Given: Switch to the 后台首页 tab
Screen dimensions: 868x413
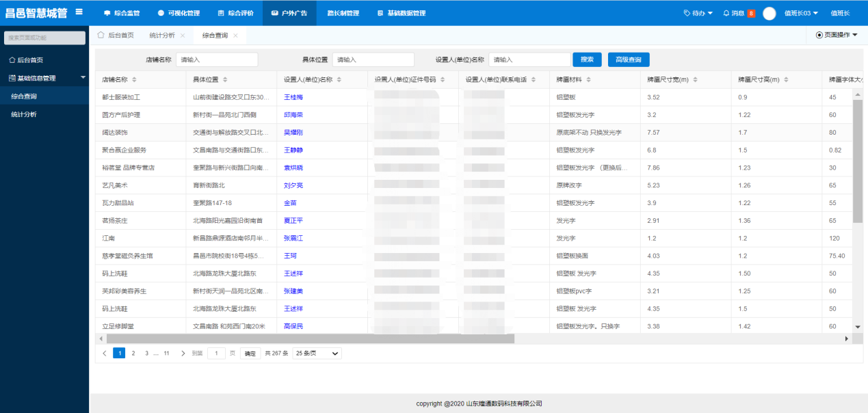Looking at the screenshot, I should pos(116,35).
